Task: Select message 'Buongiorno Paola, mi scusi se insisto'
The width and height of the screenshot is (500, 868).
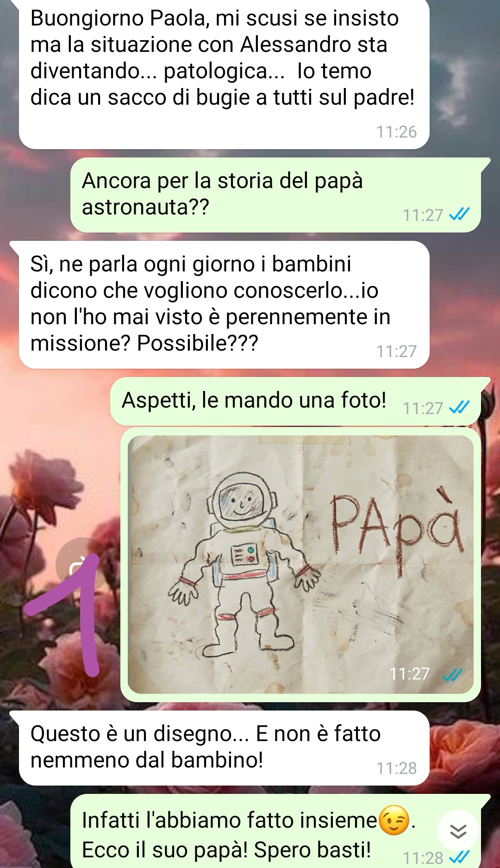Action: click(x=224, y=74)
